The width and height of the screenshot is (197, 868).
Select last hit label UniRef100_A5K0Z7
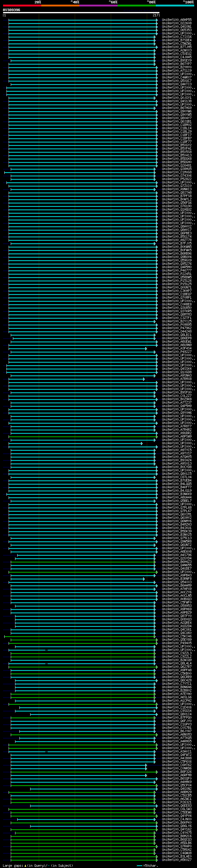177,860
